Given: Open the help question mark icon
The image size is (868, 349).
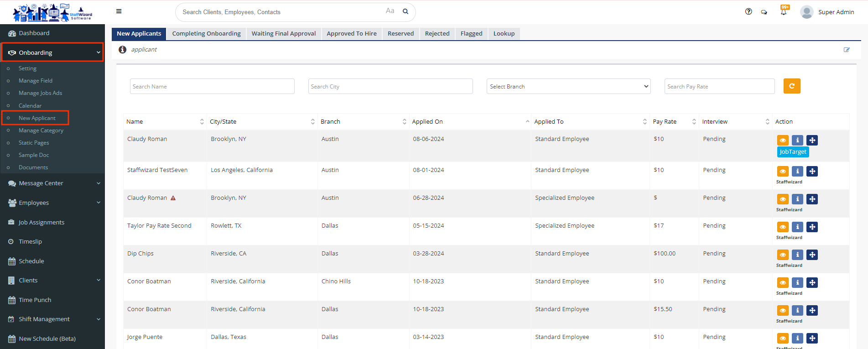Looking at the screenshot, I should coord(748,12).
